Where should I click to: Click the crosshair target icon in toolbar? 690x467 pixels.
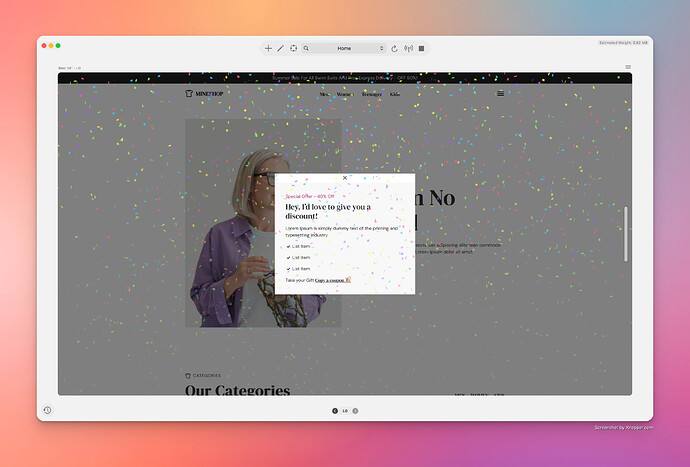click(x=293, y=48)
